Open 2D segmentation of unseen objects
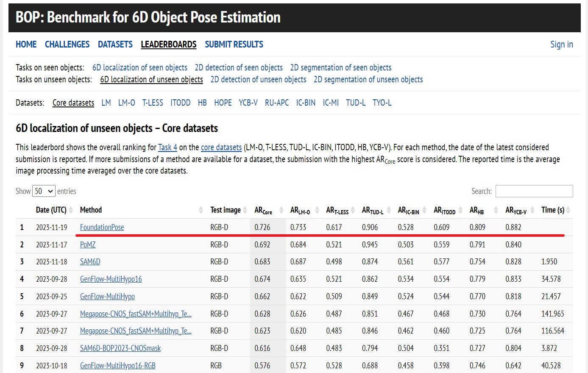The width and height of the screenshot is (588, 373). tap(368, 79)
